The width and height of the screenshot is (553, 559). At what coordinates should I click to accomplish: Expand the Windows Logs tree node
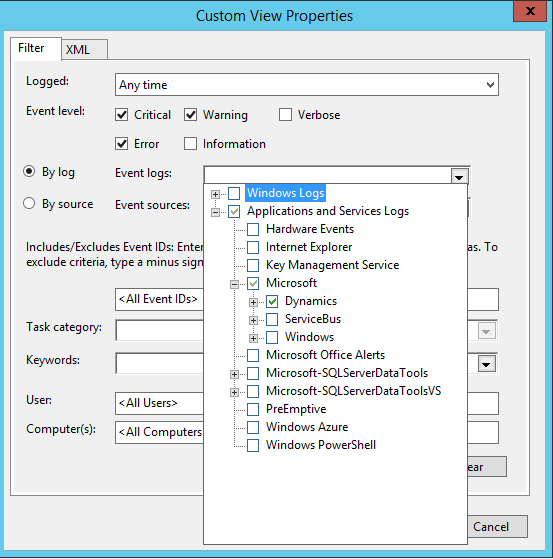click(x=215, y=194)
